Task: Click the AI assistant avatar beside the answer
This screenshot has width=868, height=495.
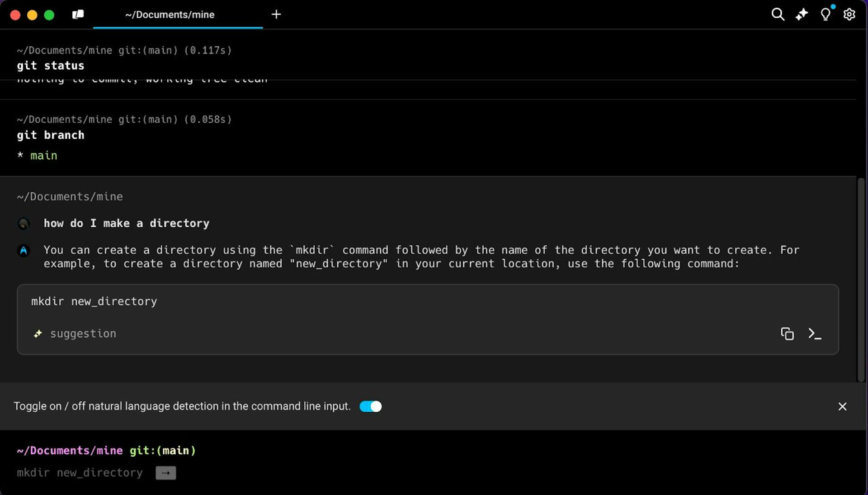Action: click(x=23, y=251)
